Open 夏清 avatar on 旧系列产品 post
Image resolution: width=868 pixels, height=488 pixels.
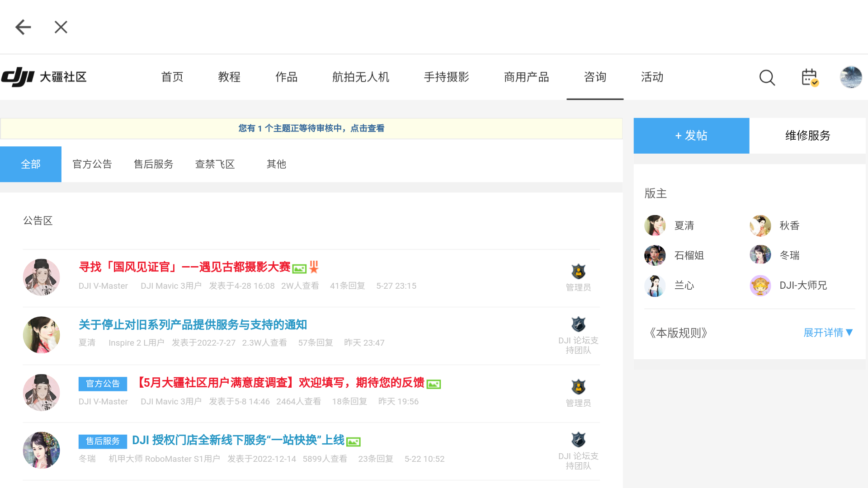pos(42,335)
